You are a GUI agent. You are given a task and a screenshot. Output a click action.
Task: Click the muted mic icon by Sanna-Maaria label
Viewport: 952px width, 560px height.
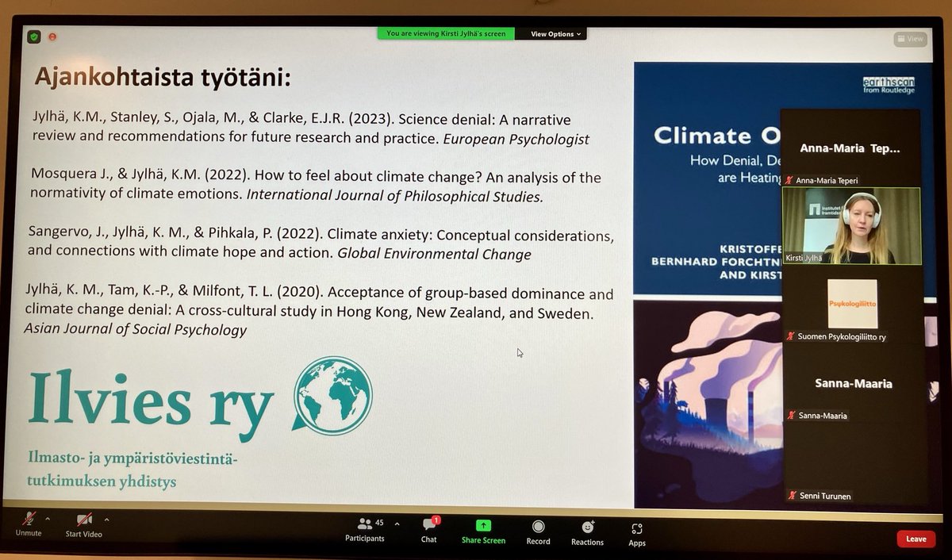(x=791, y=416)
